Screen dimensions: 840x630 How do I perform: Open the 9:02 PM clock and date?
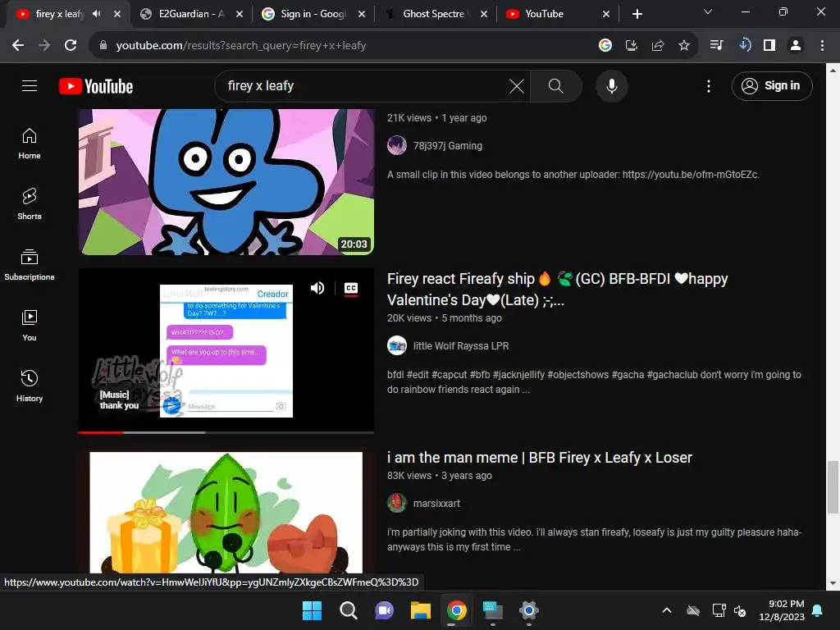pos(782,610)
